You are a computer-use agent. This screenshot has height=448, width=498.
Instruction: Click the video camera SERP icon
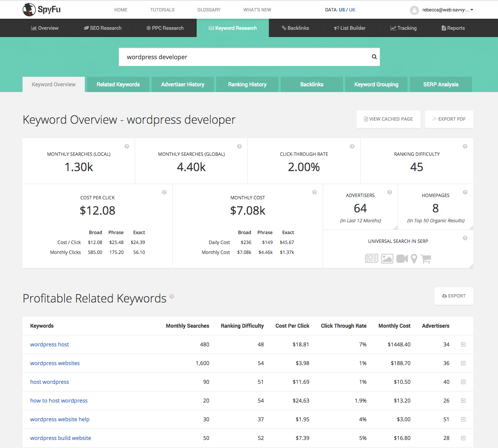tap(402, 259)
